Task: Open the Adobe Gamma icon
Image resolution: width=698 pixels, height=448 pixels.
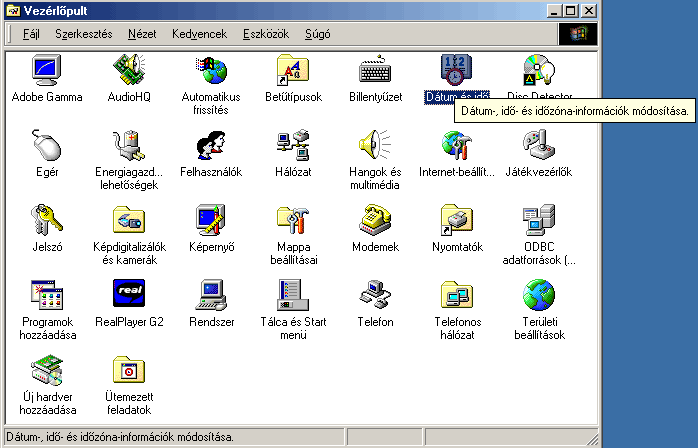Action: (x=47, y=71)
